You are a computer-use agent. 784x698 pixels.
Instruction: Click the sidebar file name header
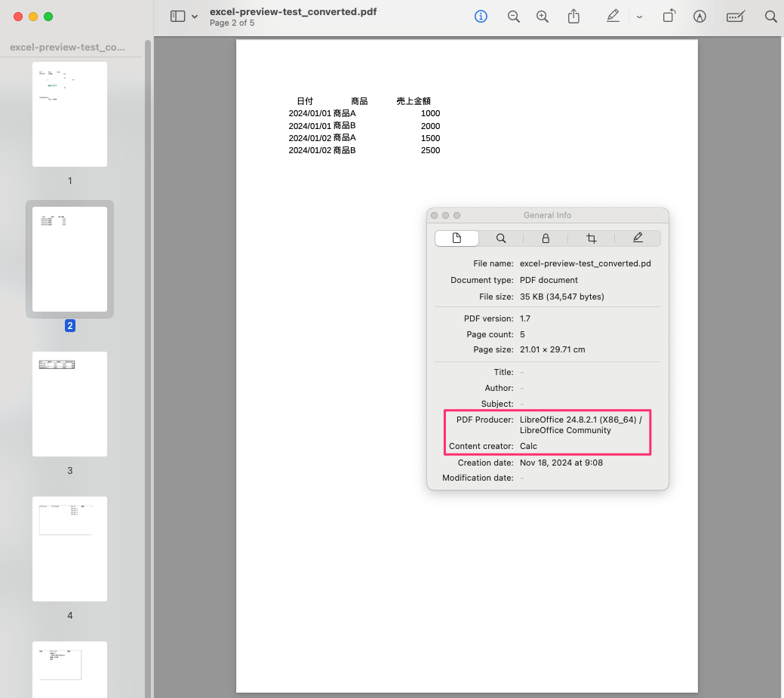tap(67, 47)
